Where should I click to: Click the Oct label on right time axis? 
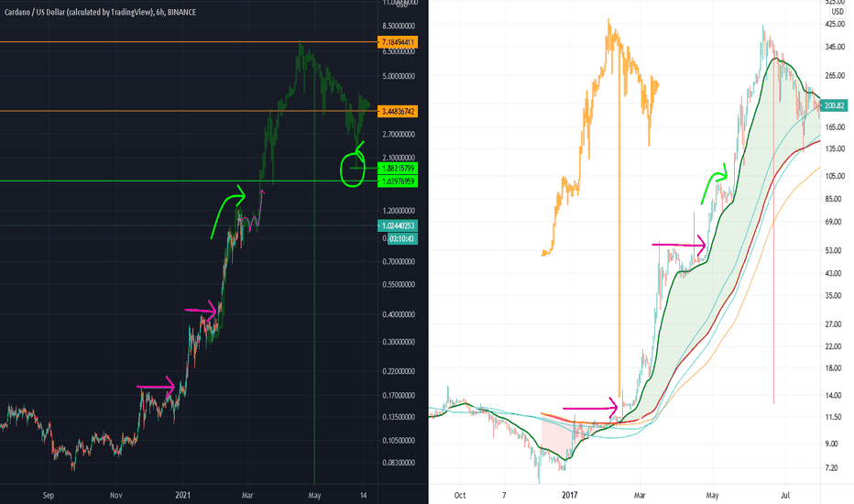[x=460, y=495]
